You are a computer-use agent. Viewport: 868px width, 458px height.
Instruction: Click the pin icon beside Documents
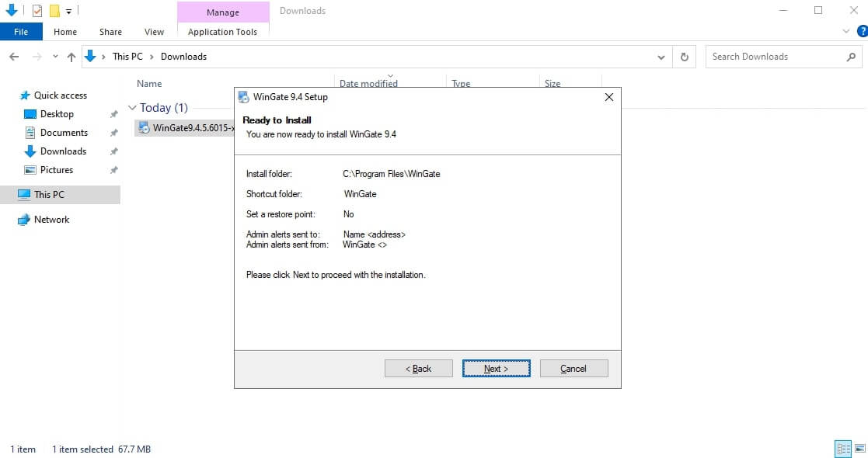pyautogui.click(x=114, y=133)
